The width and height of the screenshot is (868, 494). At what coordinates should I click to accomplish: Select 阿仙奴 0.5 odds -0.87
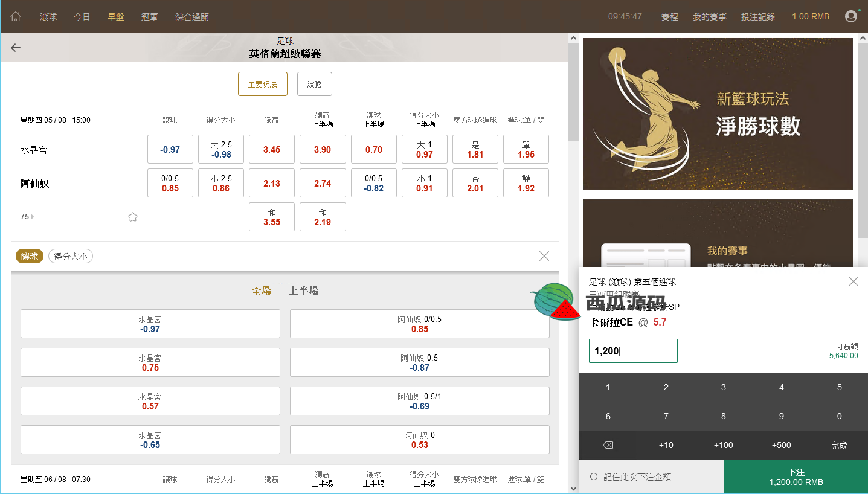point(420,362)
